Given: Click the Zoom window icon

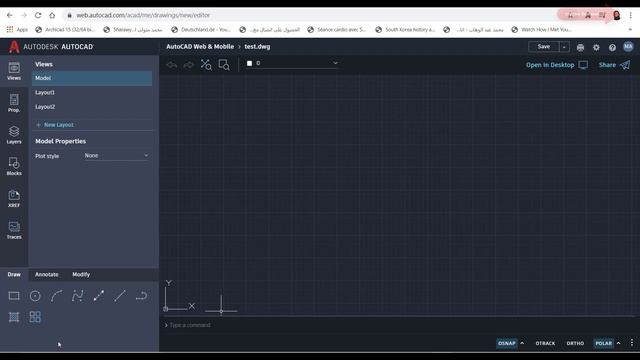Looking at the screenshot, I should tap(224, 64).
